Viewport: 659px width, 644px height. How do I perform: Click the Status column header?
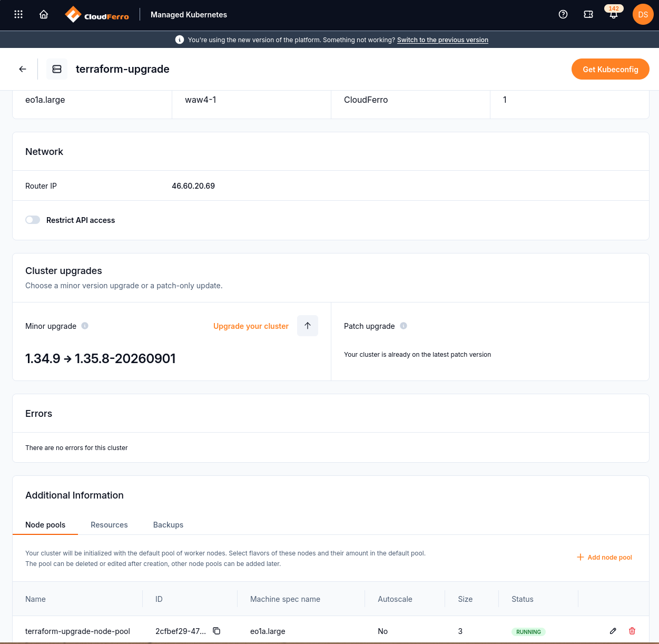(523, 599)
